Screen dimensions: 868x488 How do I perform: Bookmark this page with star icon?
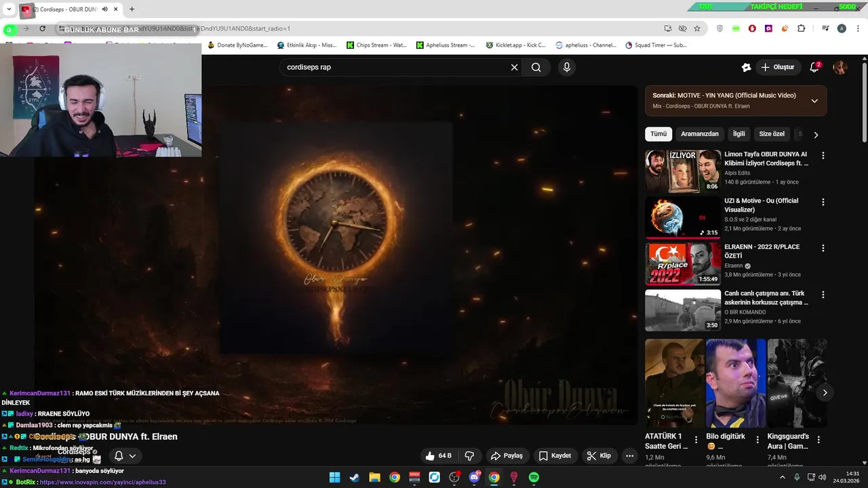[697, 28]
